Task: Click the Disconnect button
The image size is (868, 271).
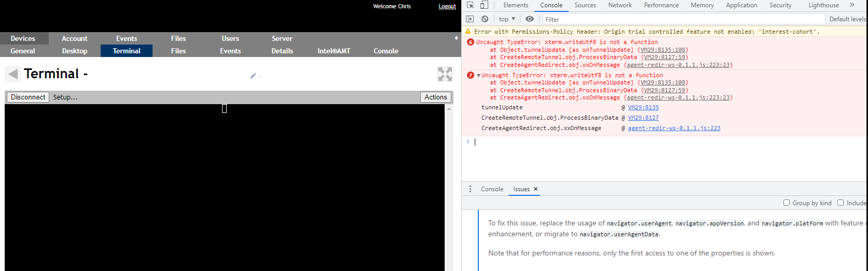Action: (x=28, y=97)
